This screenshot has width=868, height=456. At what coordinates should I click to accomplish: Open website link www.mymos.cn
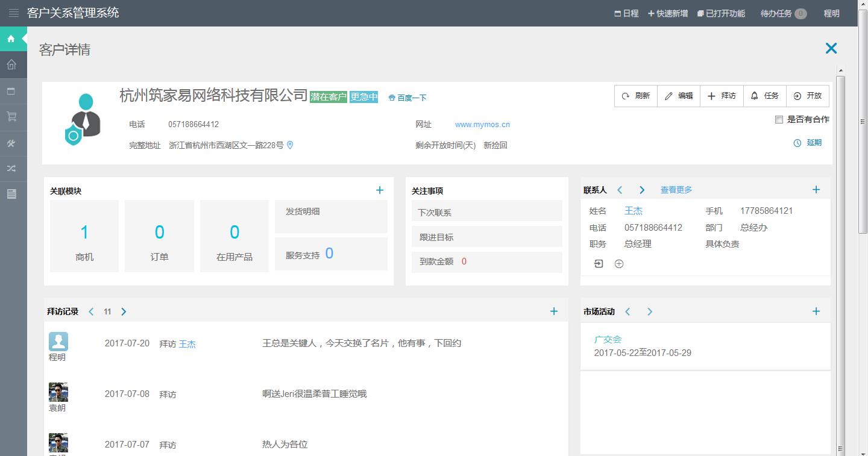coord(482,125)
